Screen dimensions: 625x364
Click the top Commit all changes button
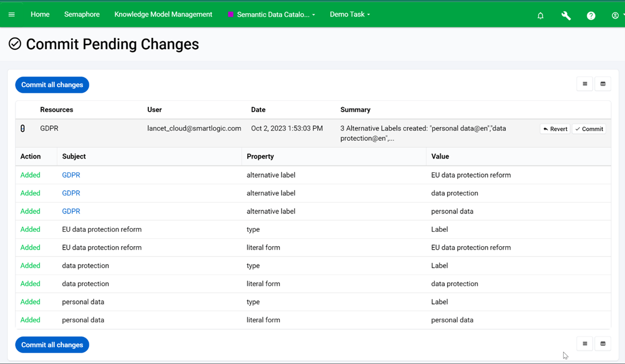pyautogui.click(x=52, y=85)
